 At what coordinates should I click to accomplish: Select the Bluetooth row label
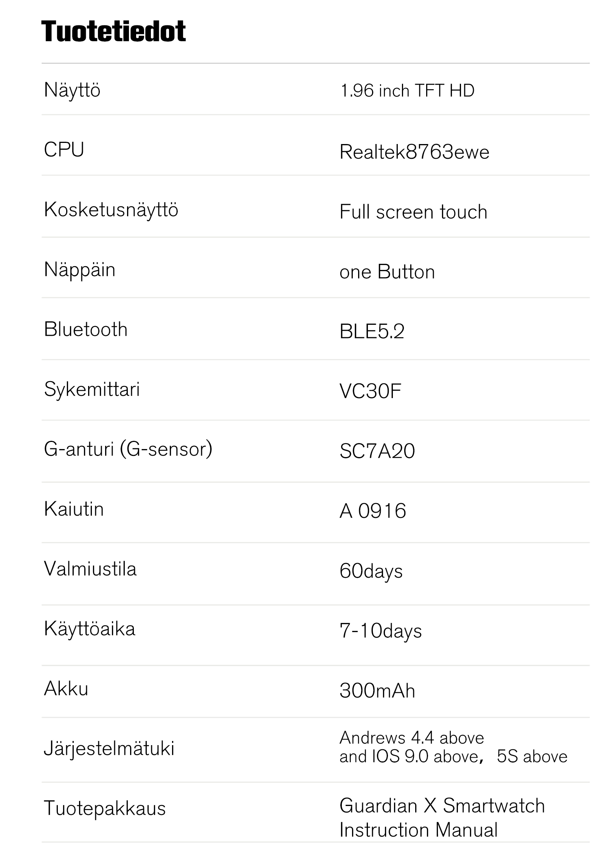(86, 329)
